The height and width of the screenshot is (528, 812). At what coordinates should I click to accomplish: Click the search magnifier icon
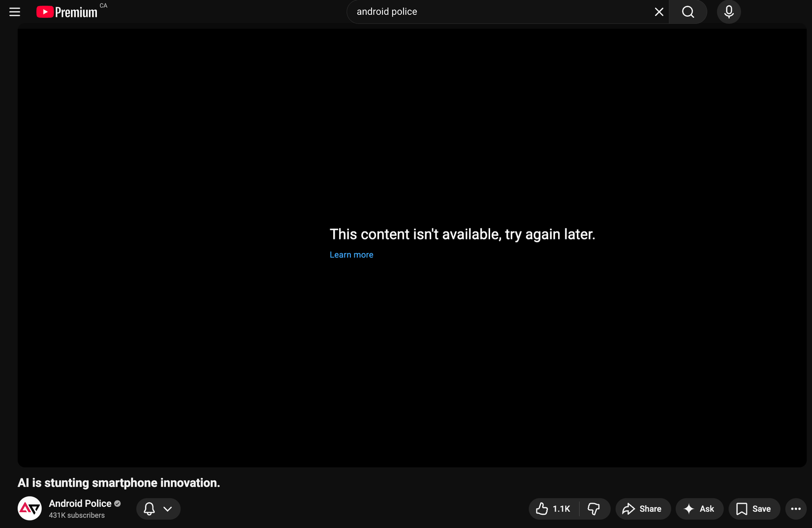pyautogui.click(x=687, y=11)
